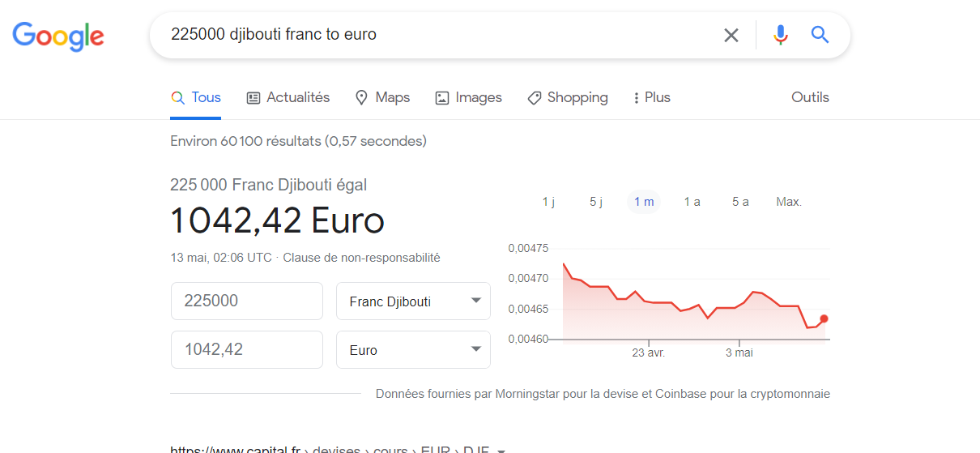980x453 pixels.
Task: Show the Max. chart range
Action: (788, 202)
